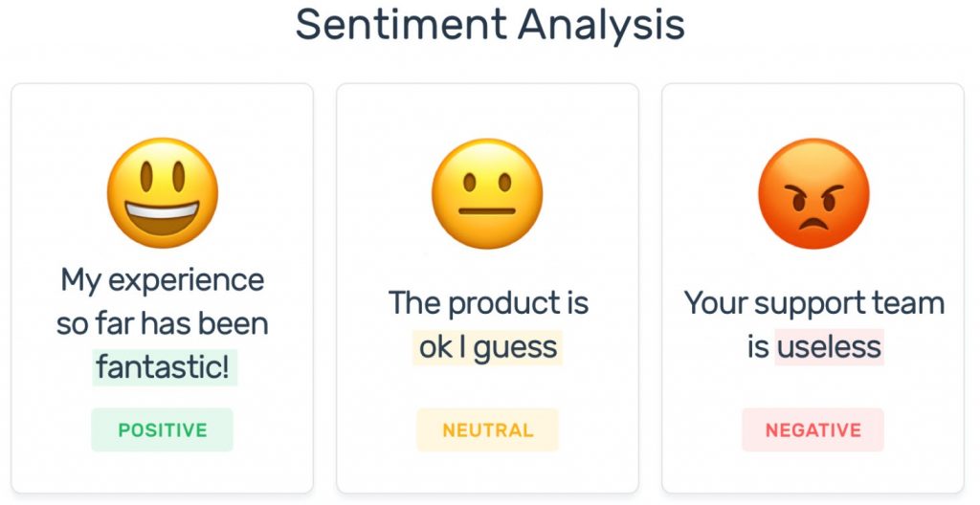The image size is (980, 505).
Task: Click the word is before useless
Action: 758,347
